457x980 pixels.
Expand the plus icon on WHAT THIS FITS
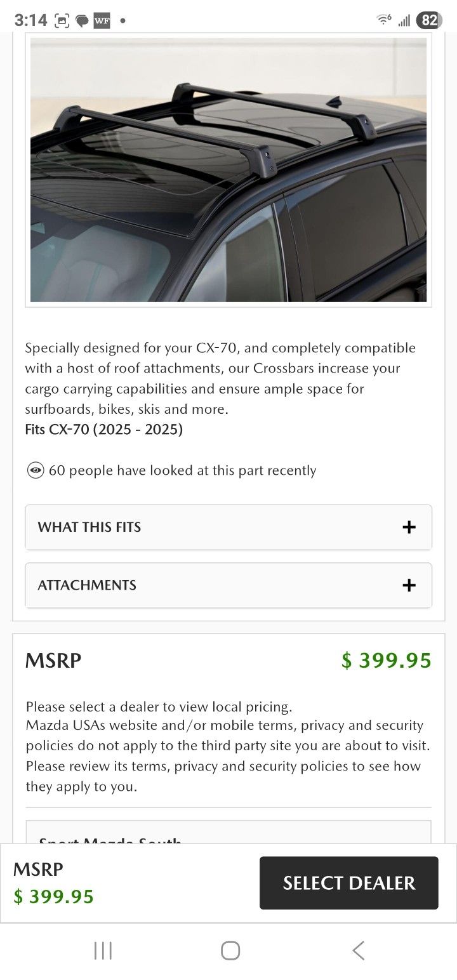[409, 527]
